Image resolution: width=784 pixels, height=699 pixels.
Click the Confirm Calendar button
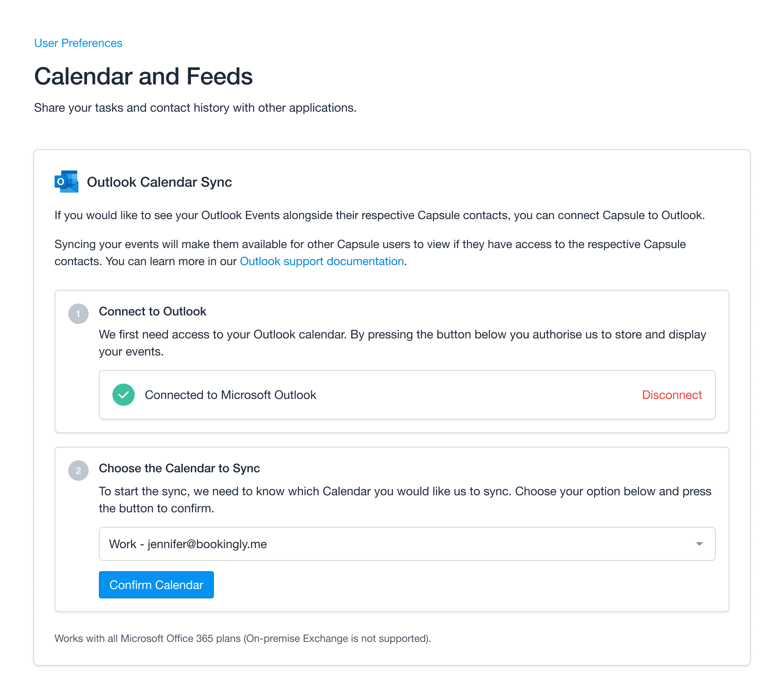pos(156,585)
